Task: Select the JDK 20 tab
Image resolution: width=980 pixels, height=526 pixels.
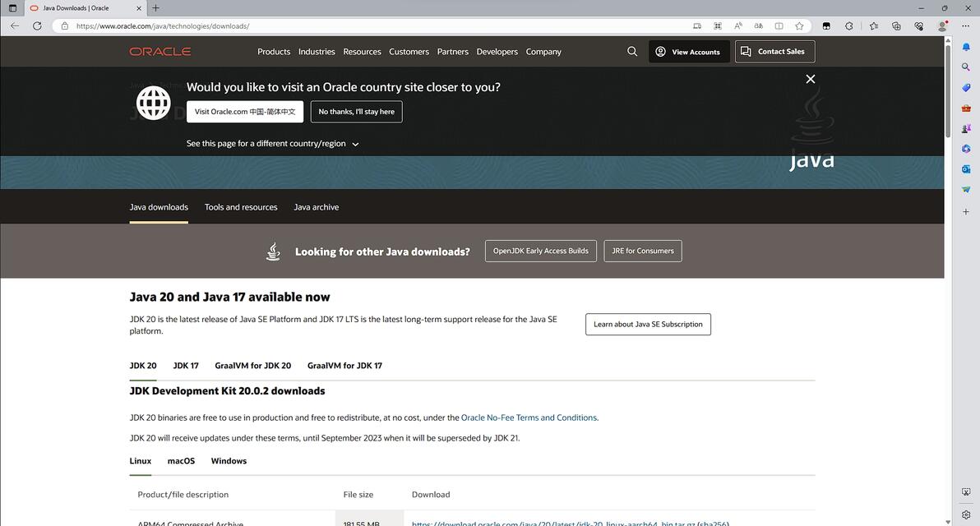Action: pyautogui.click(x=143, y=366)
